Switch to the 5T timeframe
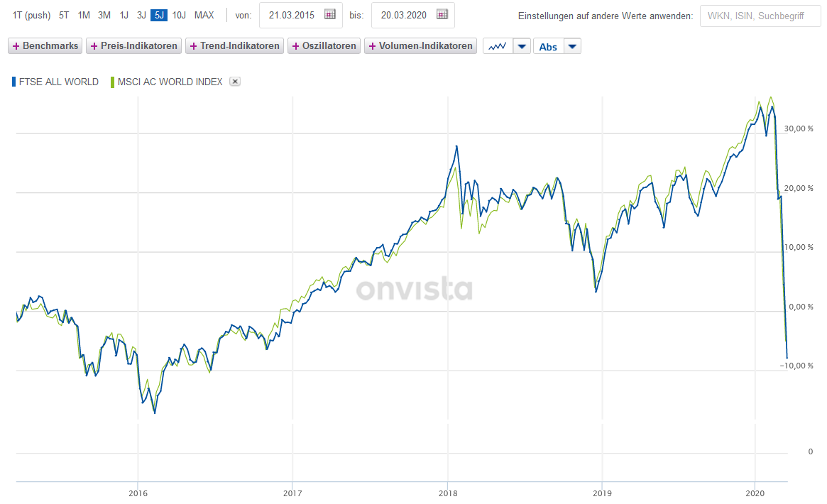The image size is (827, 504). point(64,16)
